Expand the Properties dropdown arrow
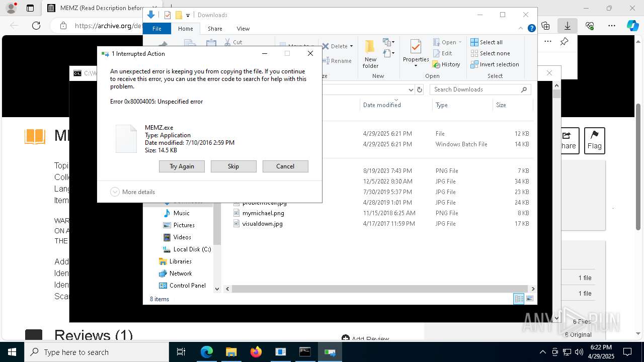Image resolution: width=644 pixels, height=362 pixels. [416, 65]
